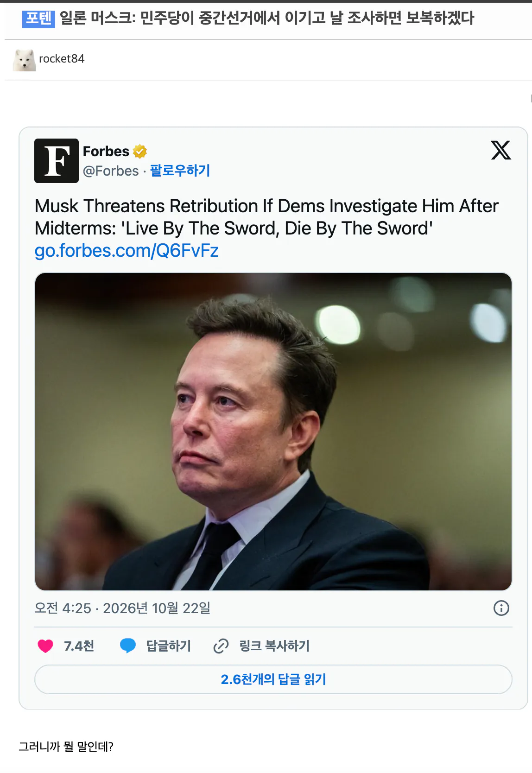This screenshot has height=773, width=532.
Task: Click the X logo in tweet card
Action: 501,150
